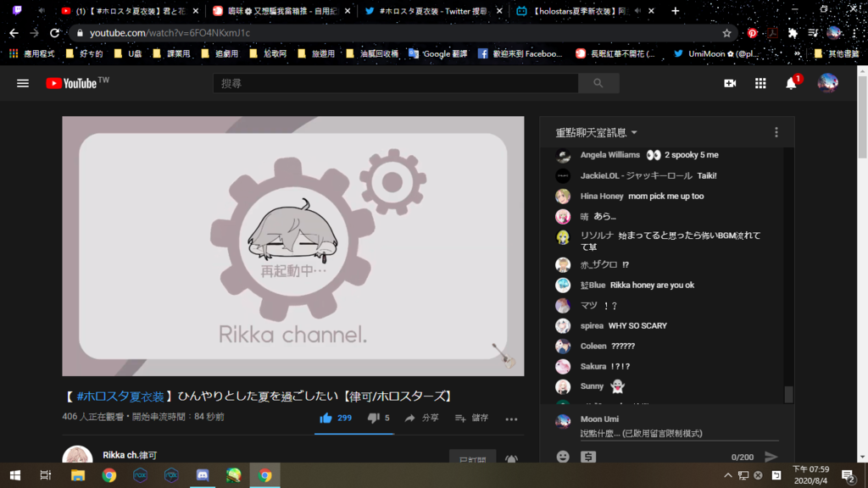Open the 應用程式 apps bookmark
The height and width of the screenshot is (488, 868).
click(x=32, y=53)
